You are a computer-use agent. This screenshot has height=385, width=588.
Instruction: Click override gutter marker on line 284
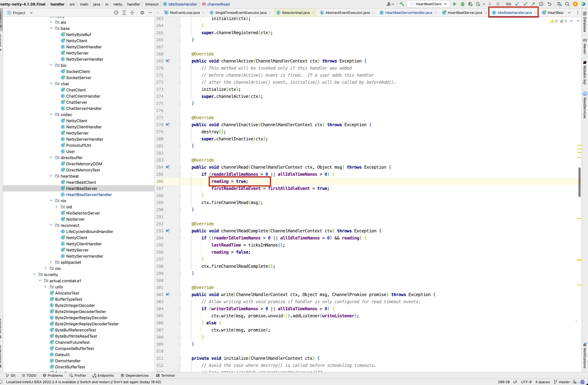coord(168,167)
